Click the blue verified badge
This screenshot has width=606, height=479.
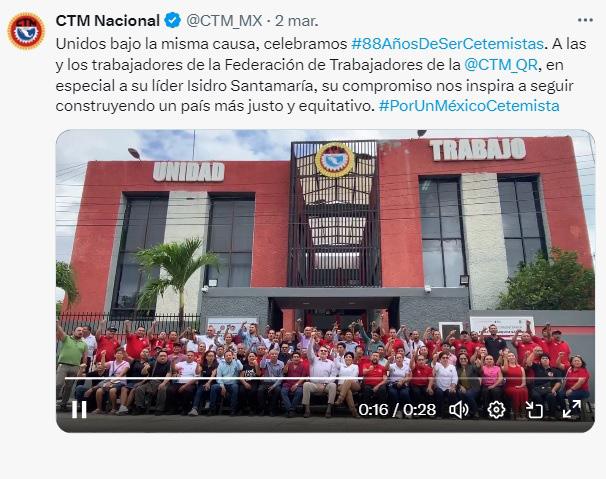[x=173, y=20]
